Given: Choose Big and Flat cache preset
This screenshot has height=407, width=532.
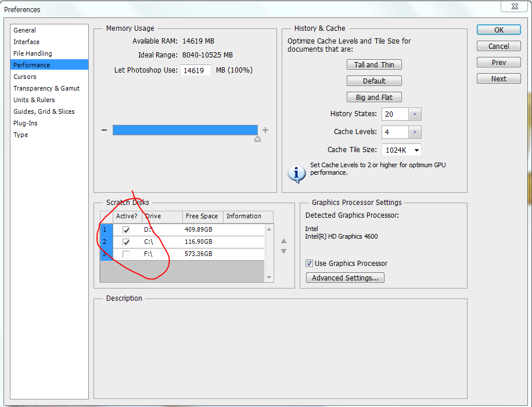Looking at the screenshot, I should point(374,98).
